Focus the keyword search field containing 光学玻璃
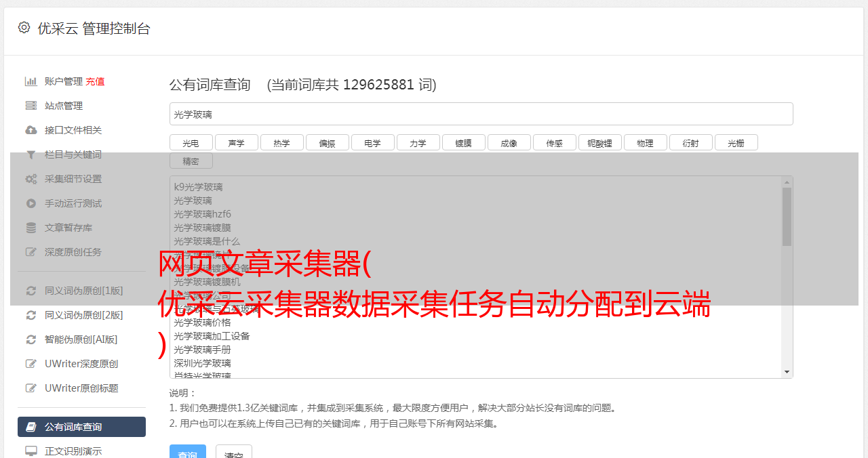The width and height of the screenshot is (868, 458). [x=481, y=114]
